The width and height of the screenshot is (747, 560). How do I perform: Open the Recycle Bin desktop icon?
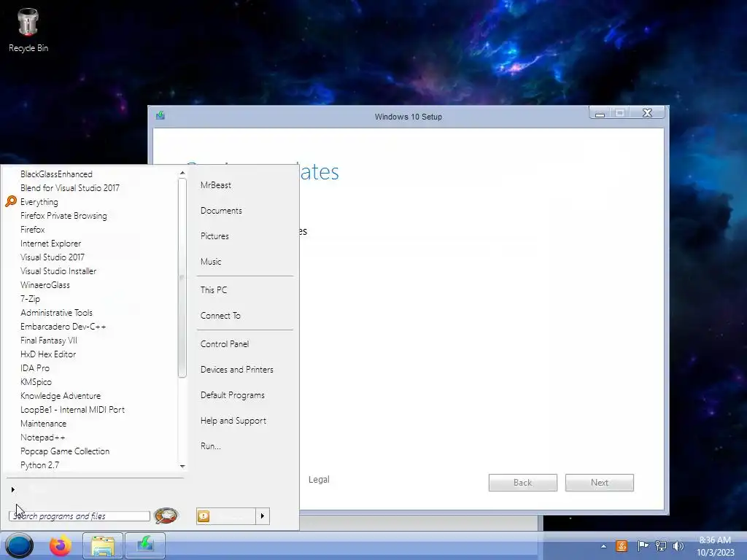pyautogui.click(x=28, y=31)
